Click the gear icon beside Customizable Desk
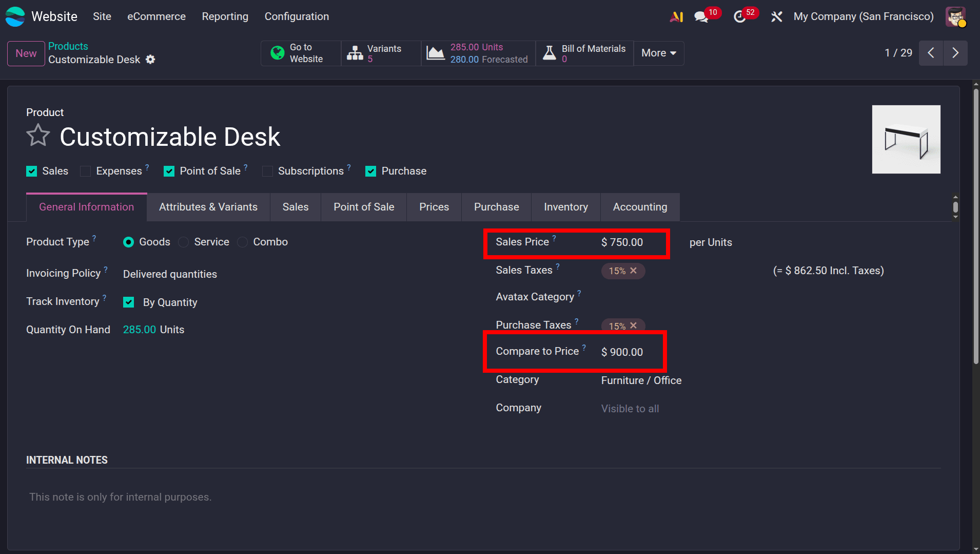 pyautogui.click(x=150, y=60)
